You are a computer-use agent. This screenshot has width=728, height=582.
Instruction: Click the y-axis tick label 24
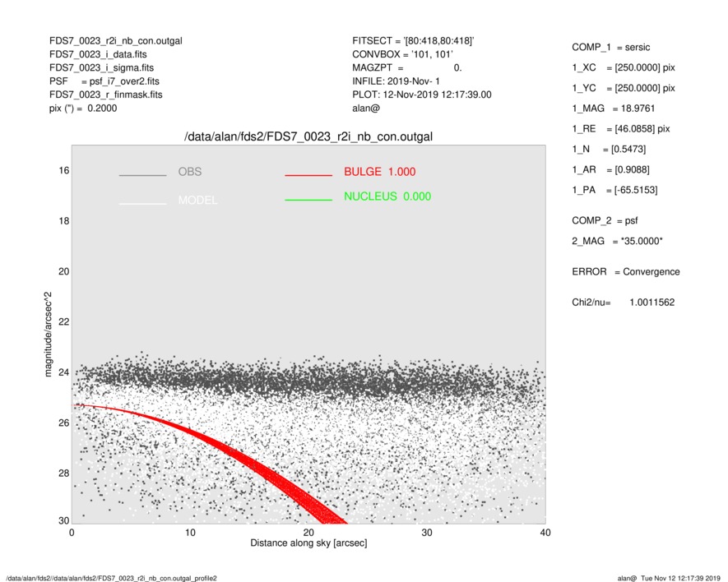[63, 372]
